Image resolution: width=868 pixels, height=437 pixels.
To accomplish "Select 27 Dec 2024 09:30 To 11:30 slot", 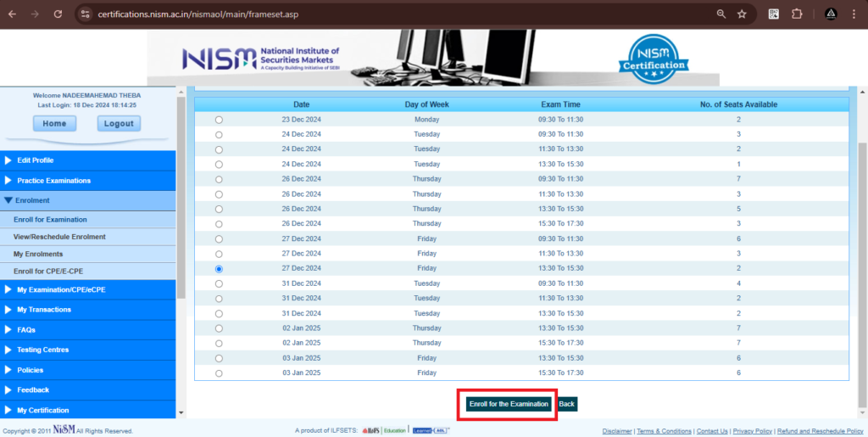I will click(219, 239).
